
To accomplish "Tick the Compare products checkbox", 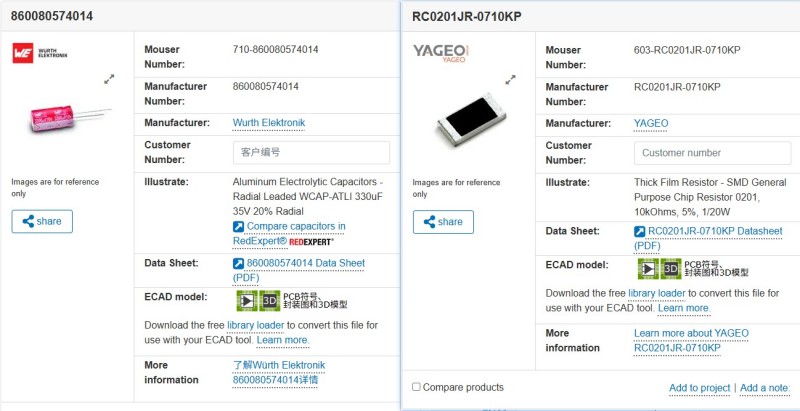I will (416, 387).
